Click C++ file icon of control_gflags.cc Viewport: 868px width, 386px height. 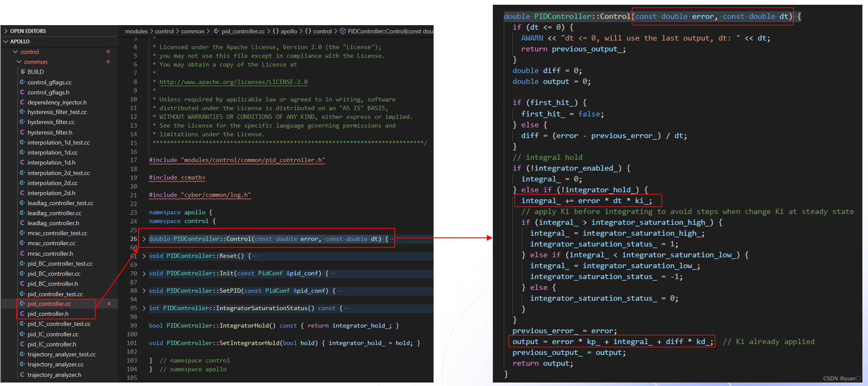[22, 82]
